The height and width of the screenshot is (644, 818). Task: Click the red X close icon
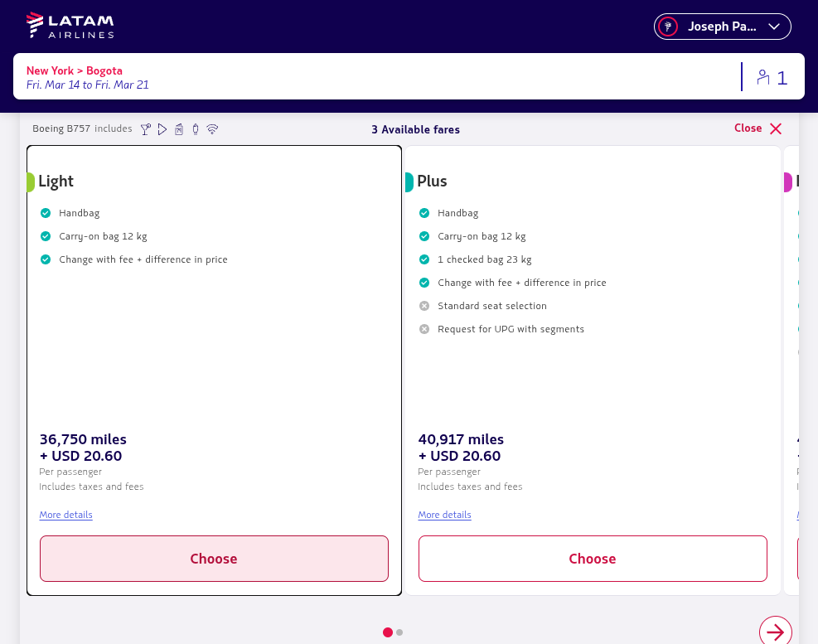pos(776,129)
